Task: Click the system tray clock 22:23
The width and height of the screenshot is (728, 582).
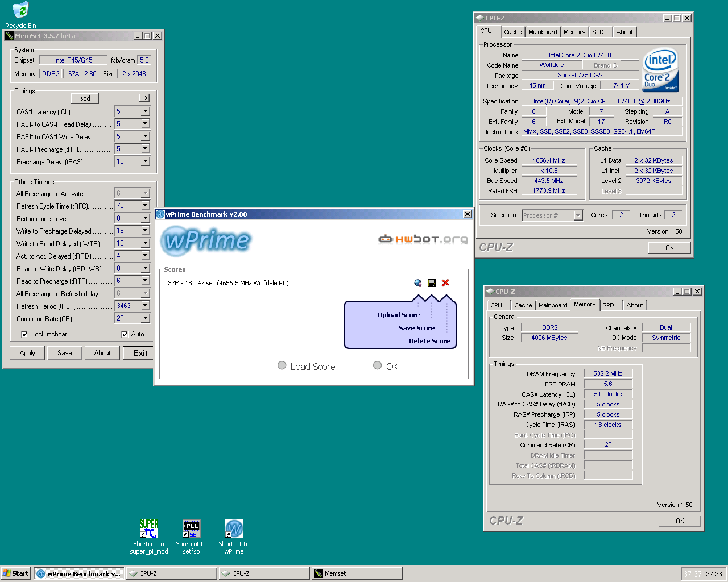Action: [x=714, y=574]
